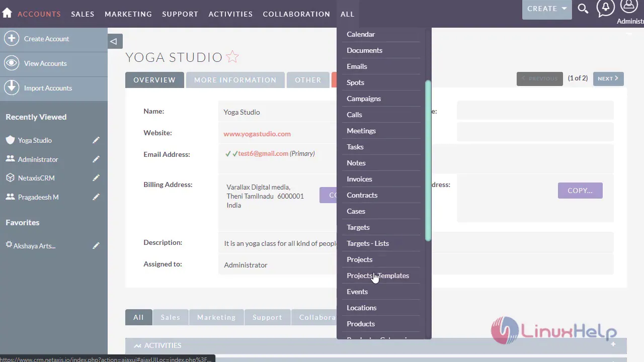Image resolution: width=644 pixels, height=362 pixels.
Task: Choose Invoices from the ALL dropdown
Action: [359, 179]
